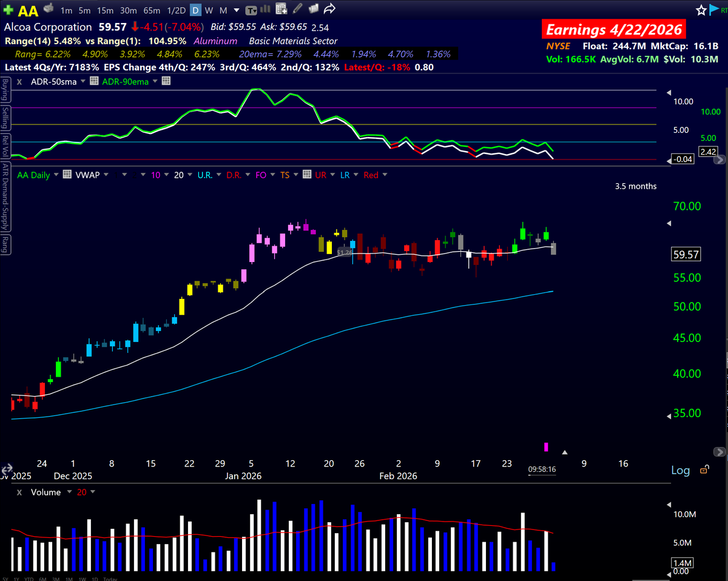This screenshot has width=728, height=581.
Task: Click the upper right-edge scroll handle by ADR panel
Action: (720, 160)
